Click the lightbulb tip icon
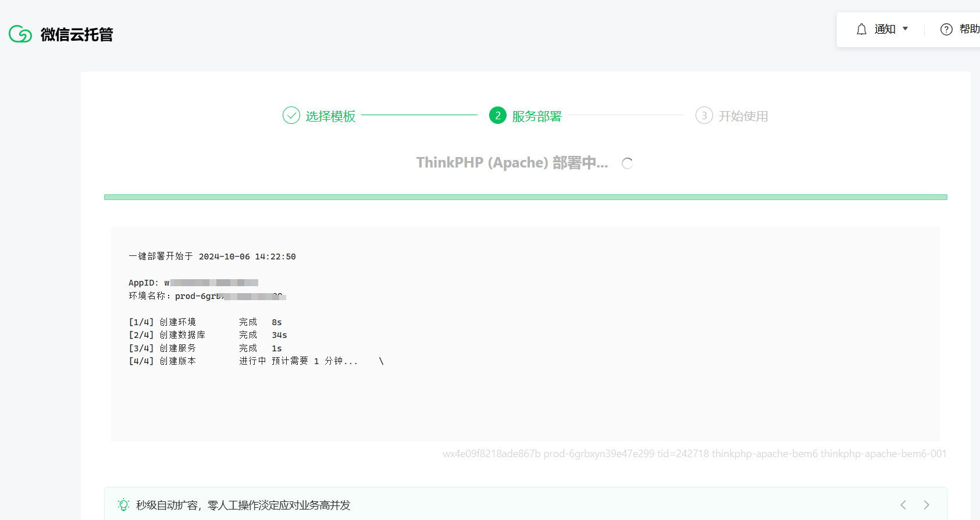Screen dimensions: 980x520 point(123,505)
